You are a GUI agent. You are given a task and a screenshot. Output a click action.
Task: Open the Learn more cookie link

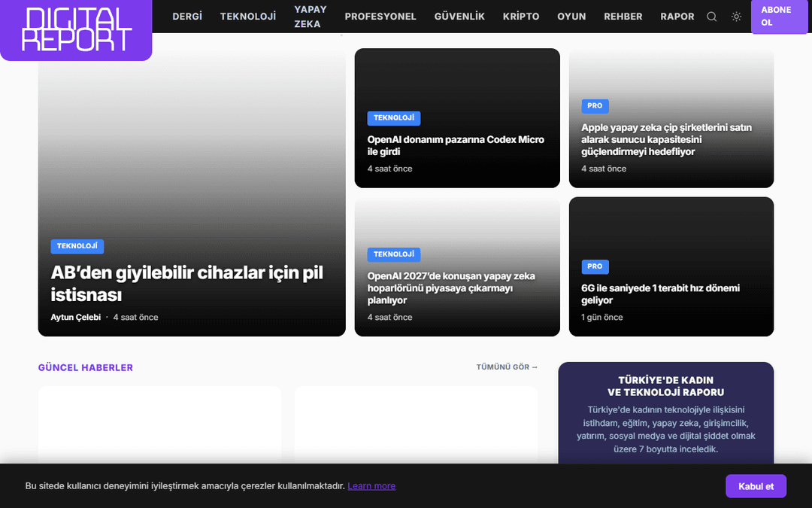[x=371, y=485]
